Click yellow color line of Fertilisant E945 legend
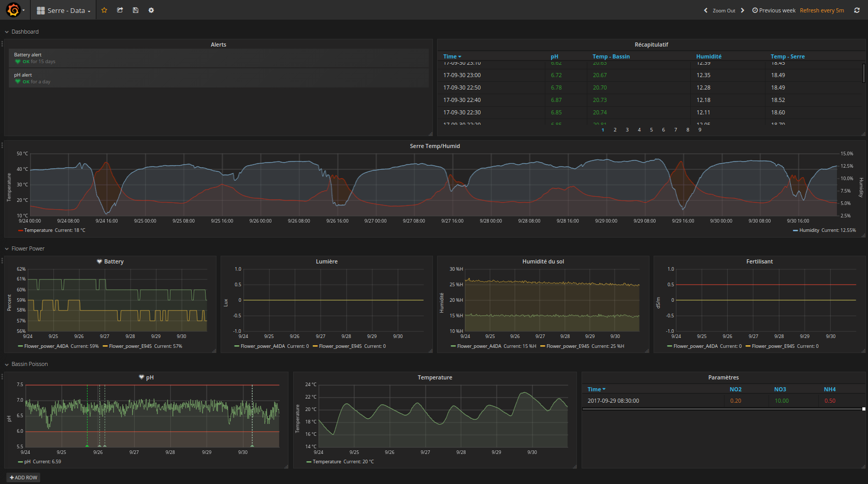Viewport: 868px width, 484px height. pyautogui.click(x=748, y=346)
